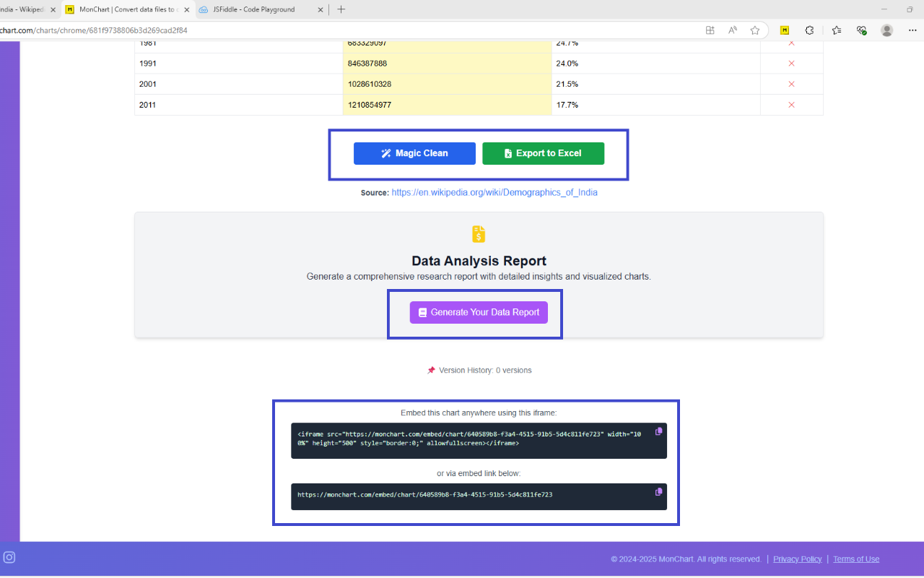Toggle the favorites star for this page

pos(755,30)
